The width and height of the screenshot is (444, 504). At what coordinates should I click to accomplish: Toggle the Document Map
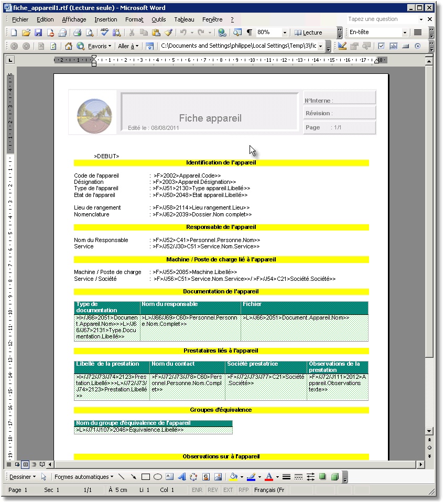point(237,32)
